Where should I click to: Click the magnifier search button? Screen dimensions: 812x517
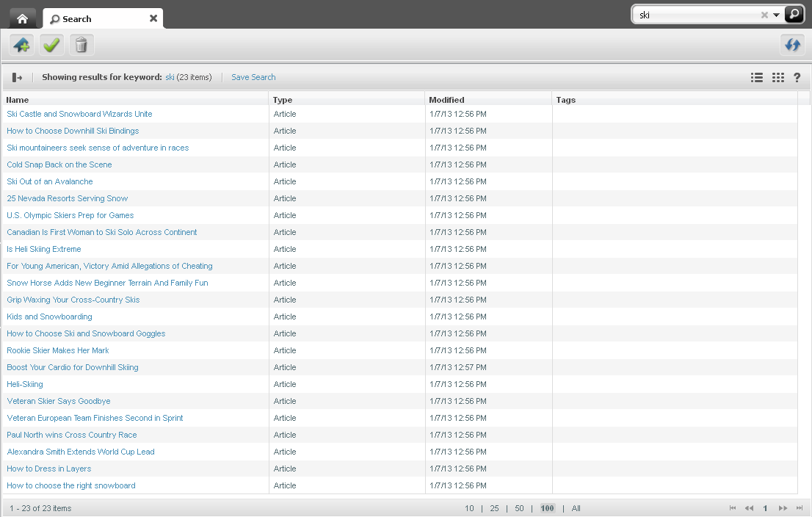click(x=794, y=15)
